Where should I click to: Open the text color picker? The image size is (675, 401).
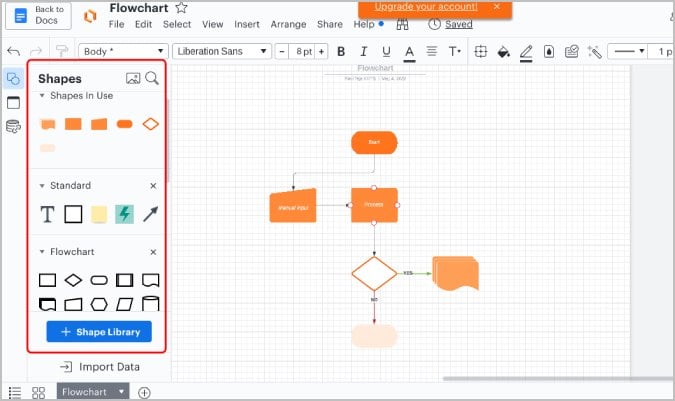[409, 52]
